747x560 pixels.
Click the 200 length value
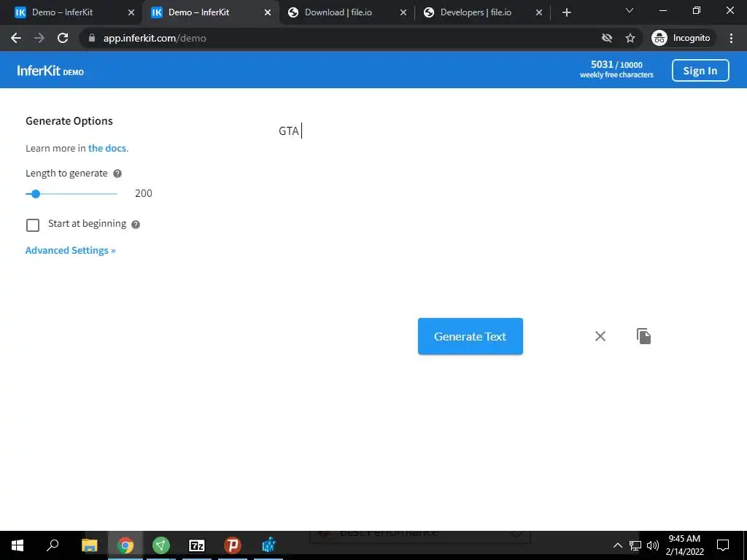click(x=144, y=193)
